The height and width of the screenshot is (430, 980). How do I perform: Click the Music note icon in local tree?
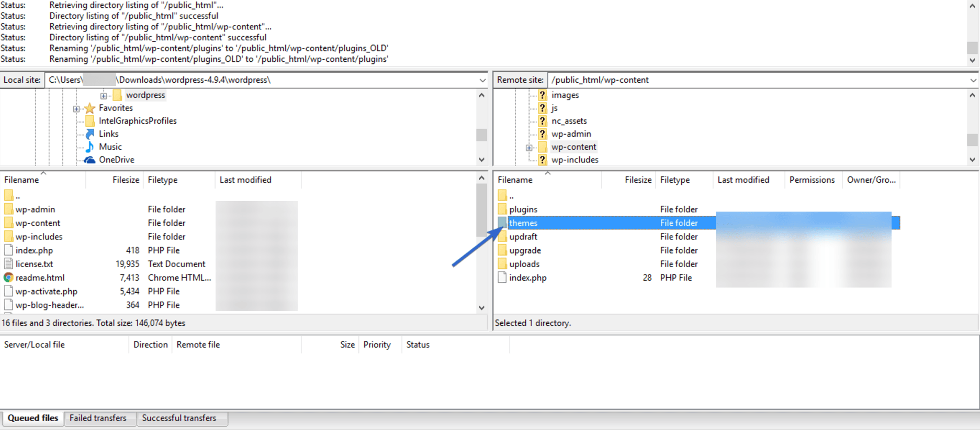pos(90,147)
